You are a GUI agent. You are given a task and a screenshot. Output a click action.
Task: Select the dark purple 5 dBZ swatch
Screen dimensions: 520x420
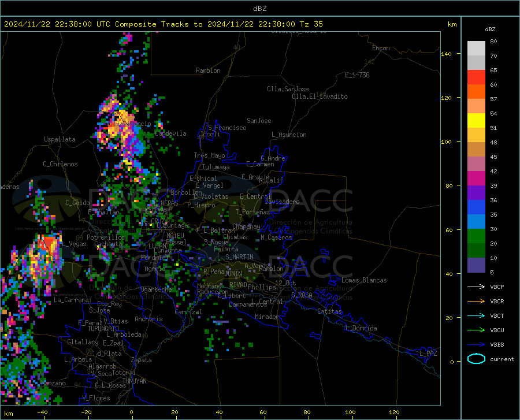click(476, 265)
